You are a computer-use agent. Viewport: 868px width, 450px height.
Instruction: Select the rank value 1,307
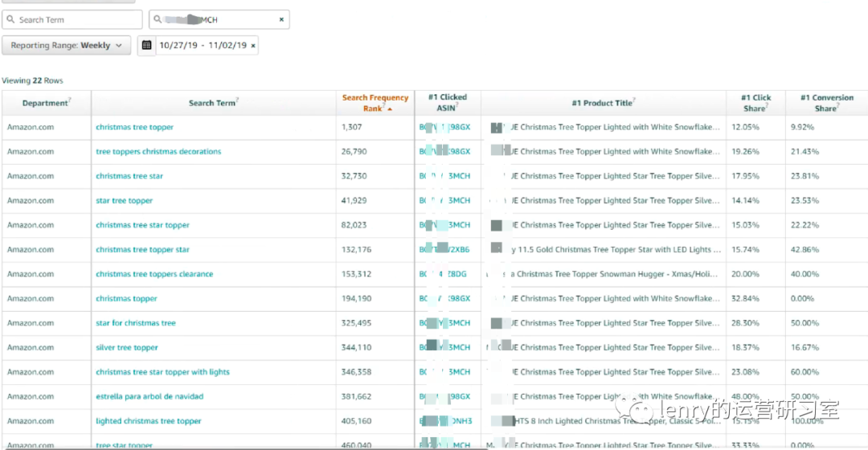click(351, 127)
